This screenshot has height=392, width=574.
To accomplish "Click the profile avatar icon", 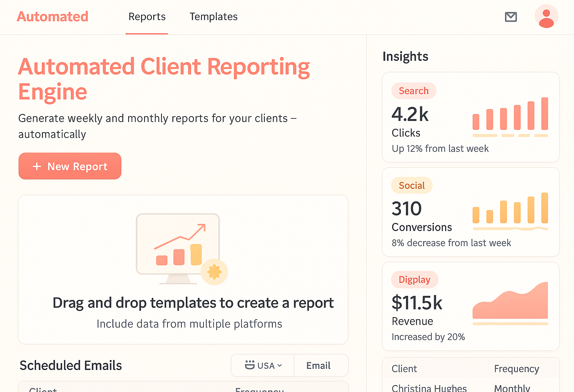I will (546, 16).
